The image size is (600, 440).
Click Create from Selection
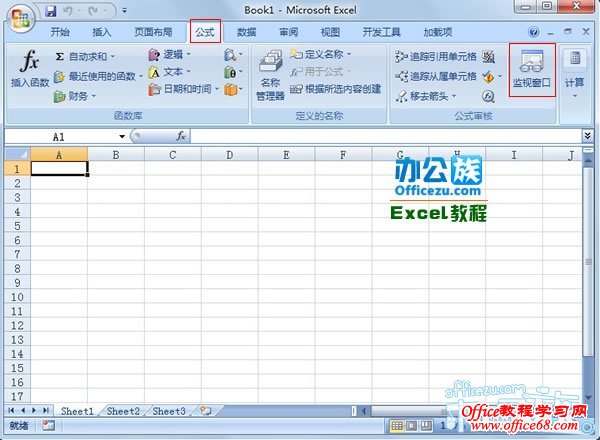(335, 89)
